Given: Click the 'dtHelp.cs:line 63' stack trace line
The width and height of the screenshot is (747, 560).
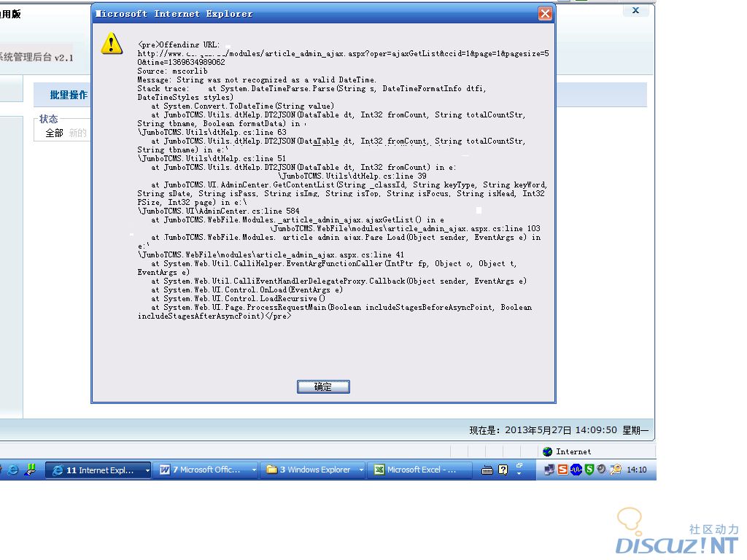Looking at the screenshot, I should [x=212, y=132].
